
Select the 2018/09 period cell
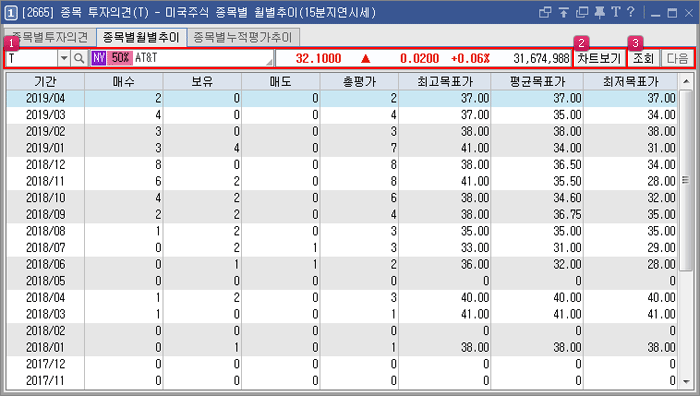46,215
